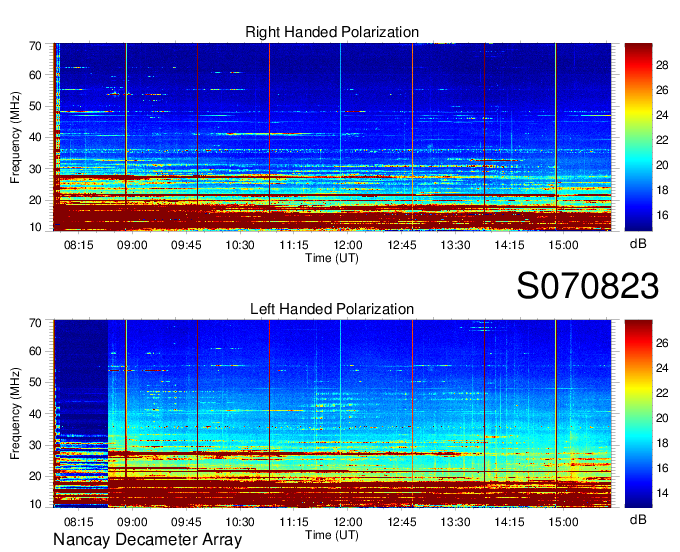Click the Nancay Decameter Array caption
This screenshot has width=680, height=552.
(147, 540)
